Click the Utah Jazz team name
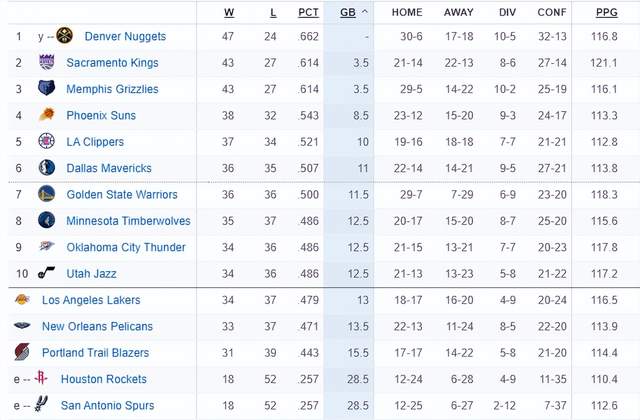 (x=91, y=274)
